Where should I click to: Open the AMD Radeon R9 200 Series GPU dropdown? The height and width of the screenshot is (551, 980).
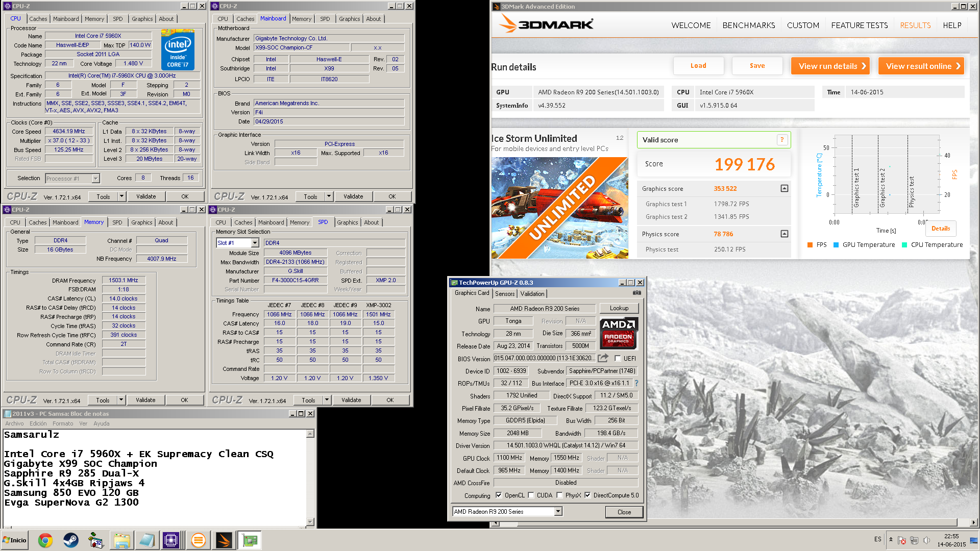[558, 511]
